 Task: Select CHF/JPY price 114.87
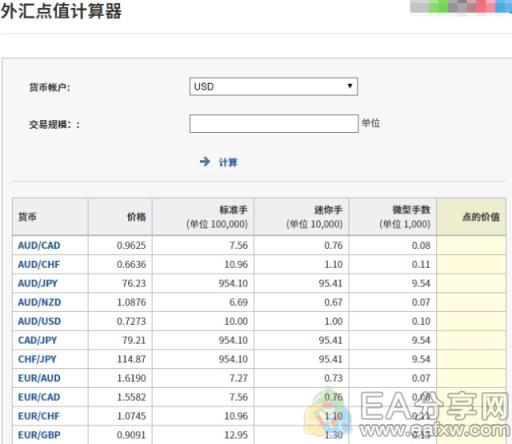tap(131, 359)
